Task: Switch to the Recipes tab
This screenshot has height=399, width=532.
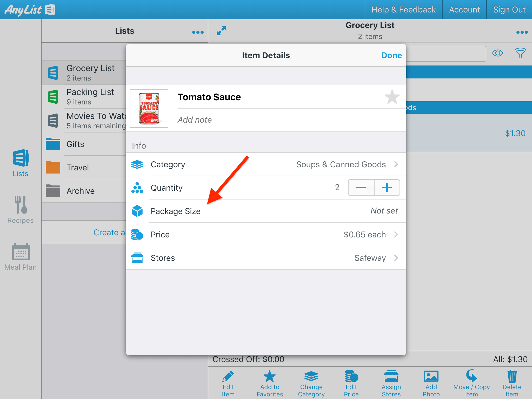Action: coord(21,210)
